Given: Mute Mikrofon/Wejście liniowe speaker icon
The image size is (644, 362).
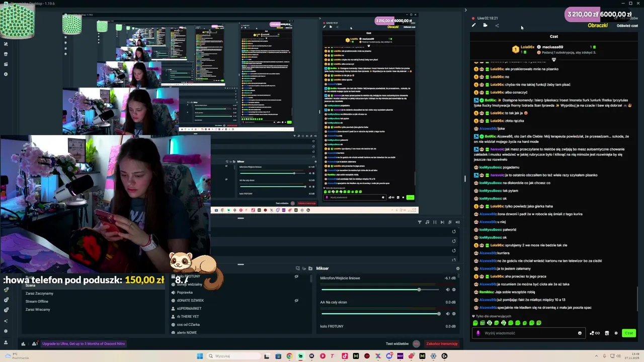Looking at the screenshot, I should tap(447, 290).
